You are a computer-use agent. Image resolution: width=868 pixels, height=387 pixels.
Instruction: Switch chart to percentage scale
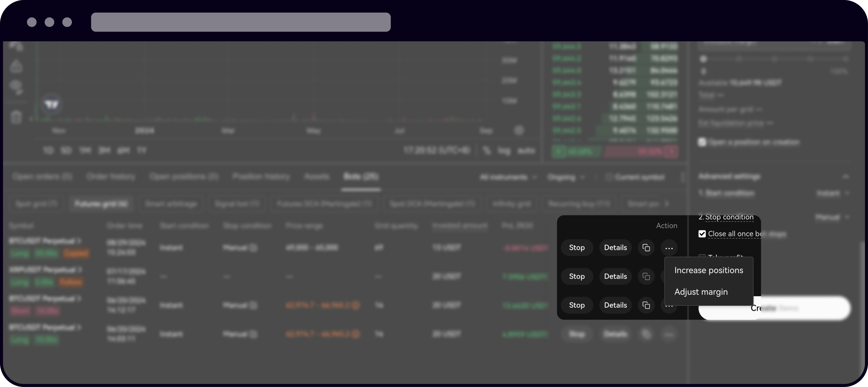click(486, 150)
